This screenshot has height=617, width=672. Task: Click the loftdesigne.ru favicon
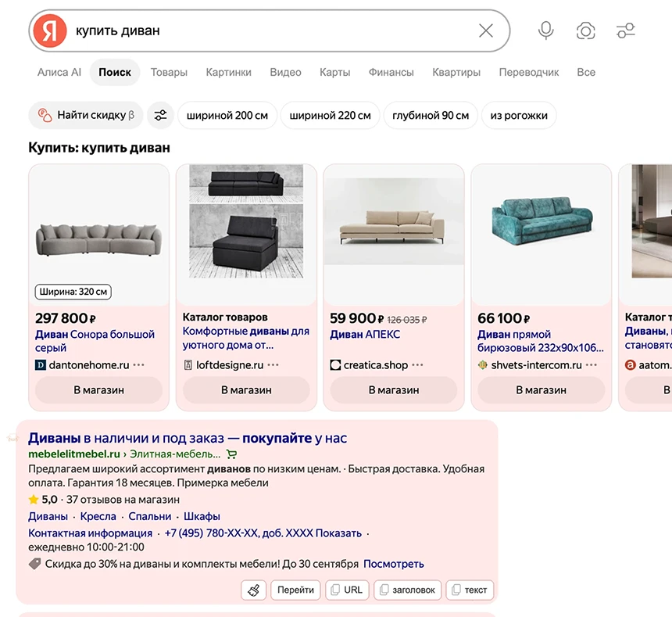[188, 365]
